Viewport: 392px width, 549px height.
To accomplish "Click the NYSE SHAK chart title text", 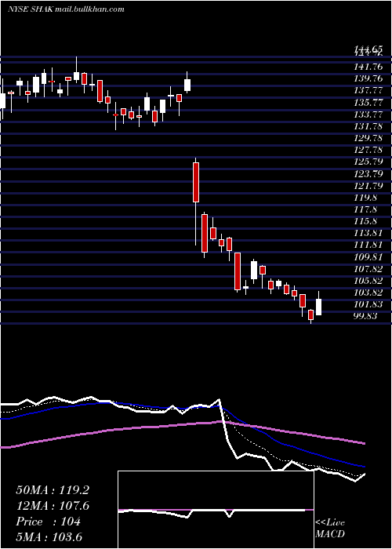I will [x=66, y=9].
